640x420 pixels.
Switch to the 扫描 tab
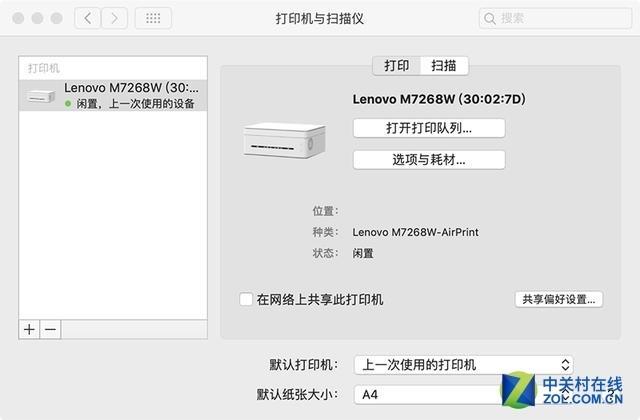click(444, 66)
